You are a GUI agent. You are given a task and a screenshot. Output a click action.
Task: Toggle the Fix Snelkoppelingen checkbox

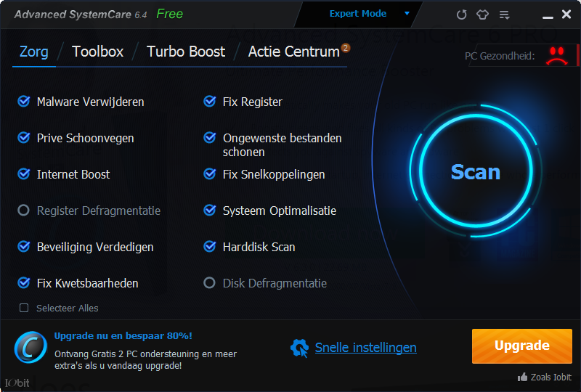tap(210, 173)
